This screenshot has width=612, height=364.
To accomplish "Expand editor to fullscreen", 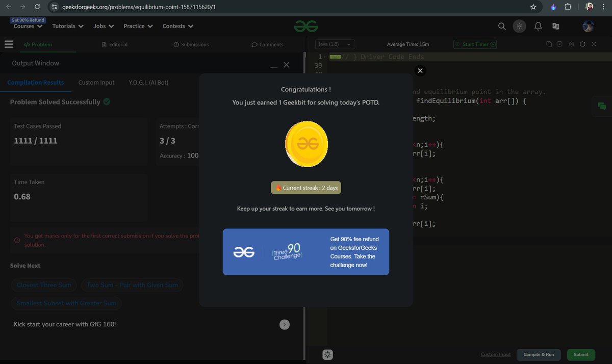I will pos(594,44).
